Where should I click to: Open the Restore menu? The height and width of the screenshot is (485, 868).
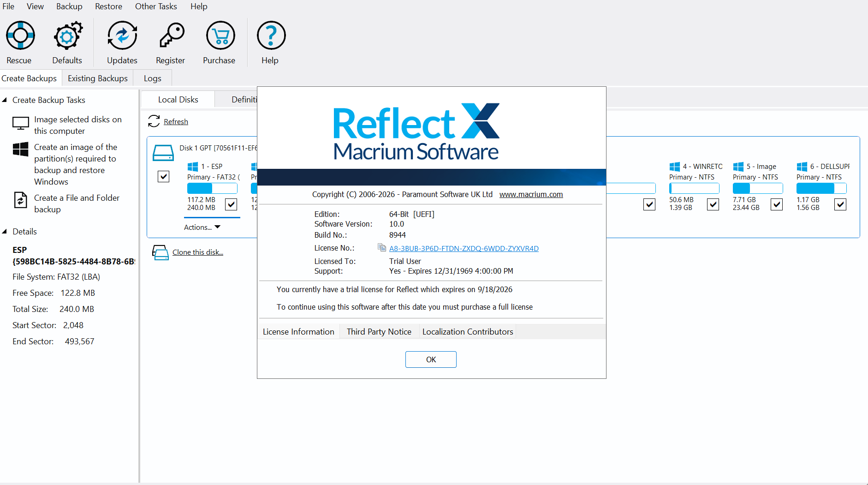pos(108,6)
